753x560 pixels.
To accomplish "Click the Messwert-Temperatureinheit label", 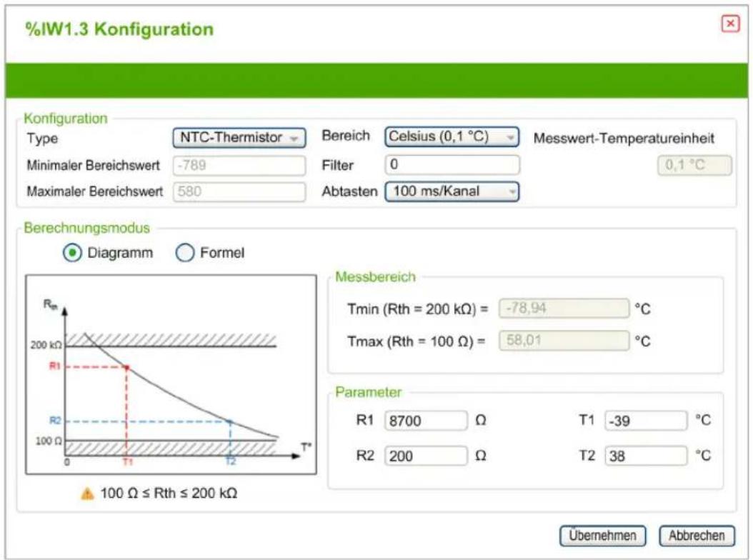I will pos(624,139).
